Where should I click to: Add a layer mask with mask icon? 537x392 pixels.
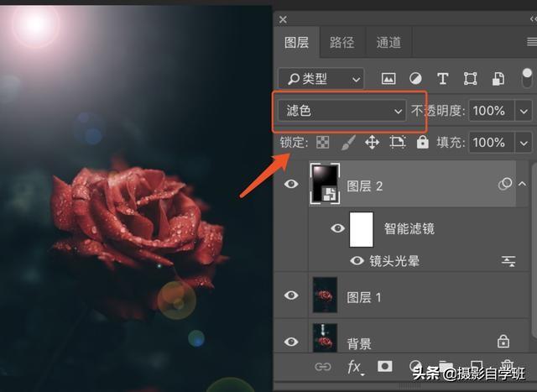384,366
